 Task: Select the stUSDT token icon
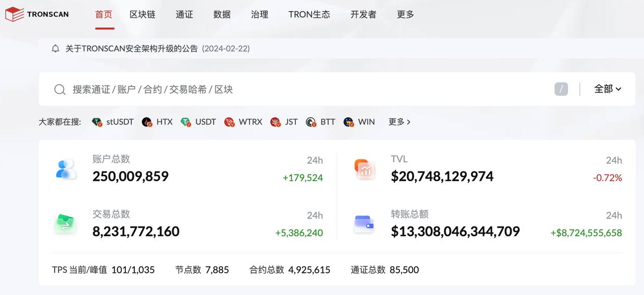[97, 122]
